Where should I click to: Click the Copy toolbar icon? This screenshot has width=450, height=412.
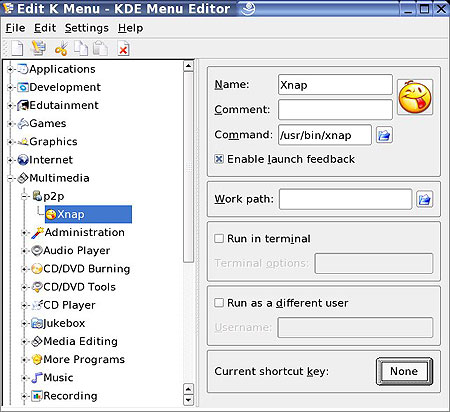(x=81, y=49)
